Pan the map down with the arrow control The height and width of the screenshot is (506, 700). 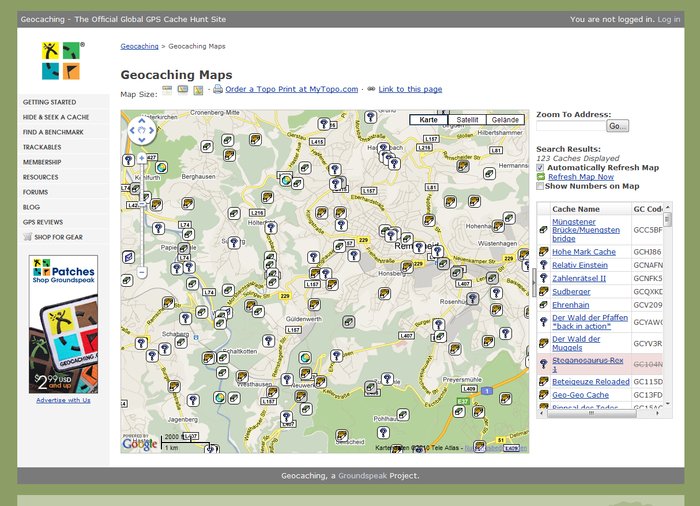(x=142, y=140)
